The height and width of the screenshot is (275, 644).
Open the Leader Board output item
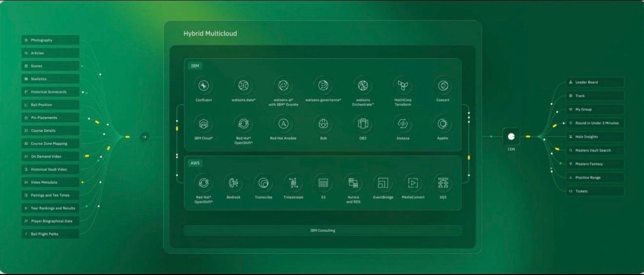click(x=595, y=82)
